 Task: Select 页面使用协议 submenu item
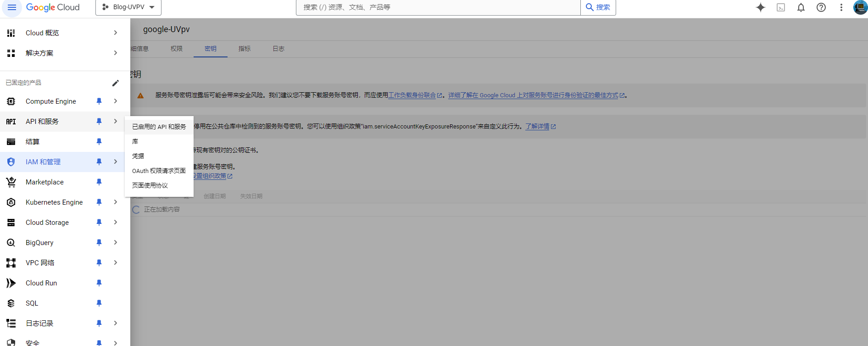pyautogui.click(x=159, y=185)
